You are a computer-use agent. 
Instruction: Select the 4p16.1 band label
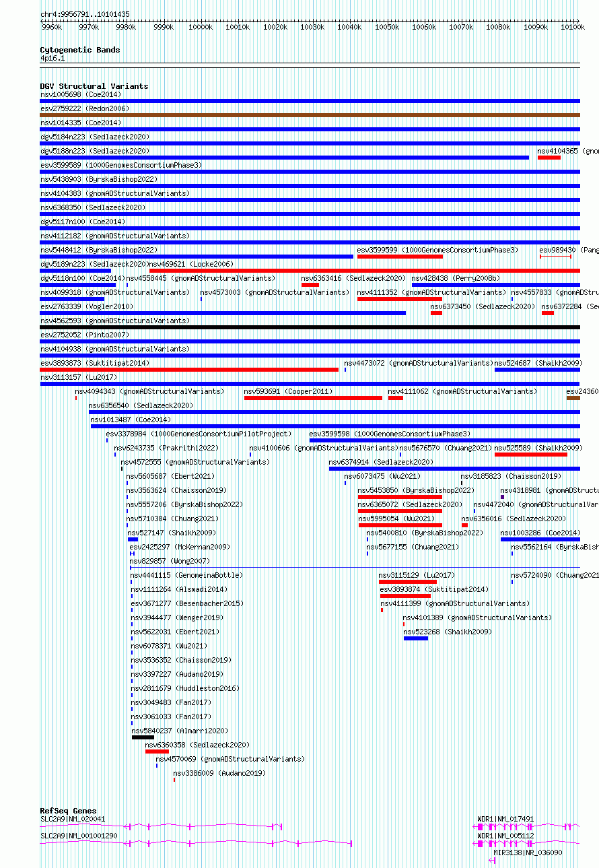click(x=52, y=59)
